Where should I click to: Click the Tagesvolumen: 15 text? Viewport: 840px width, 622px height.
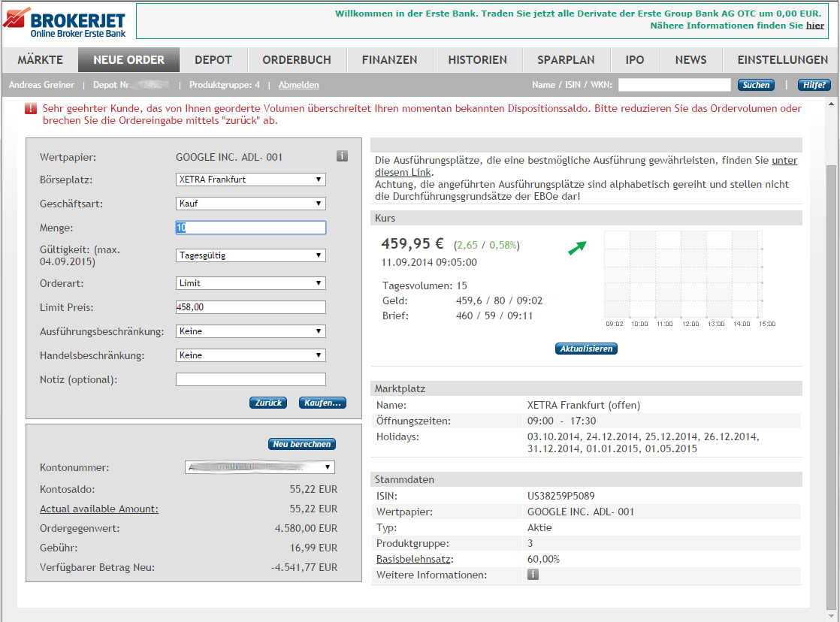pyautogui.click(x=425, y=285)
